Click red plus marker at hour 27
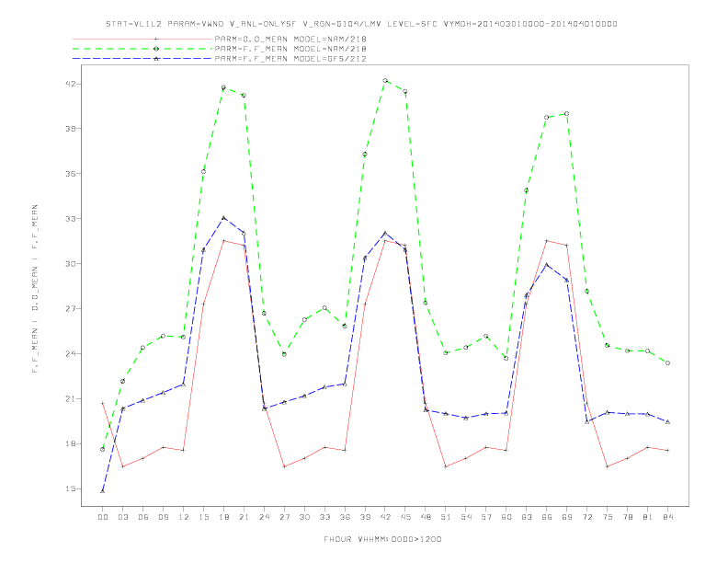This screenshot has width=728, height=563. point(284,466)
